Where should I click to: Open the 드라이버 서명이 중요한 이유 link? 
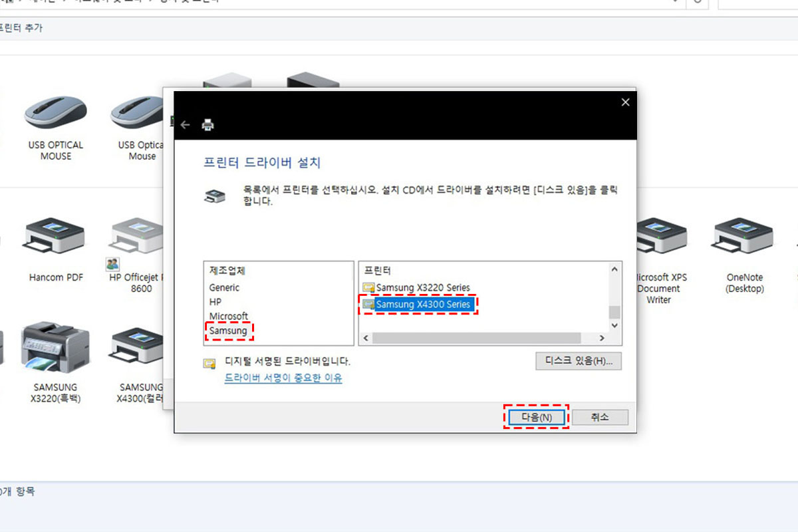[x=283, y=378]
